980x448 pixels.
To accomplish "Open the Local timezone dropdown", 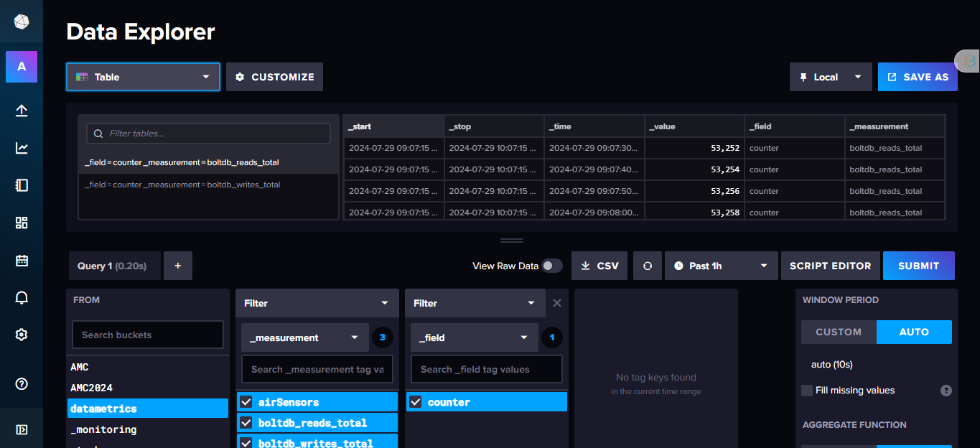I will click(x=831, y=77).
